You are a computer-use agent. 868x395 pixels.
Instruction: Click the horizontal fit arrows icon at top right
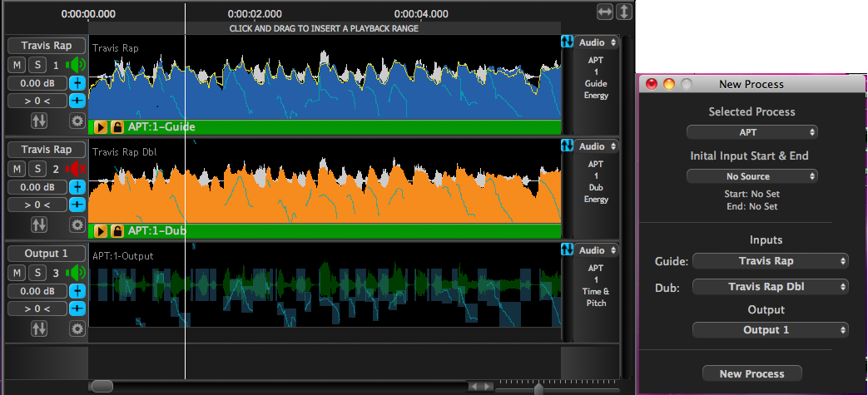coord(605,12)
